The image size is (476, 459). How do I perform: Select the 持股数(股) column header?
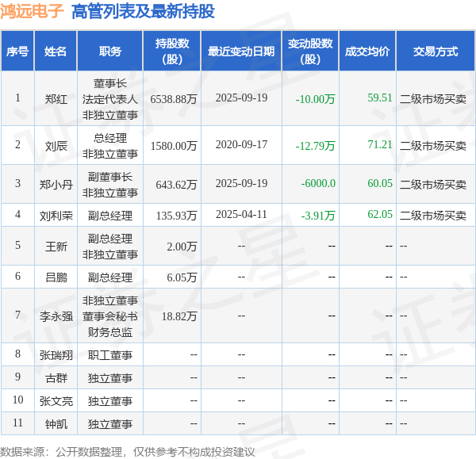click(x=172, y=52)
